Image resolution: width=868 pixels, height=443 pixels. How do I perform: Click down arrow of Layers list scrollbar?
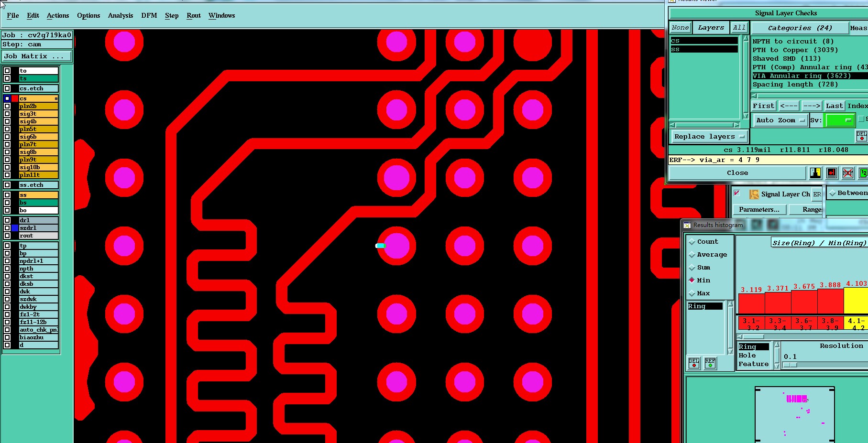tap(746, 116)
